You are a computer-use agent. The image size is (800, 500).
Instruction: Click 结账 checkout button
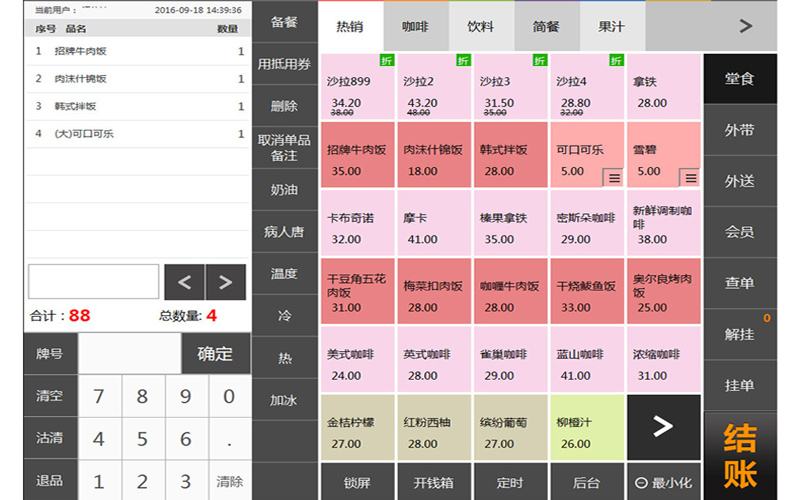point(740,456)
